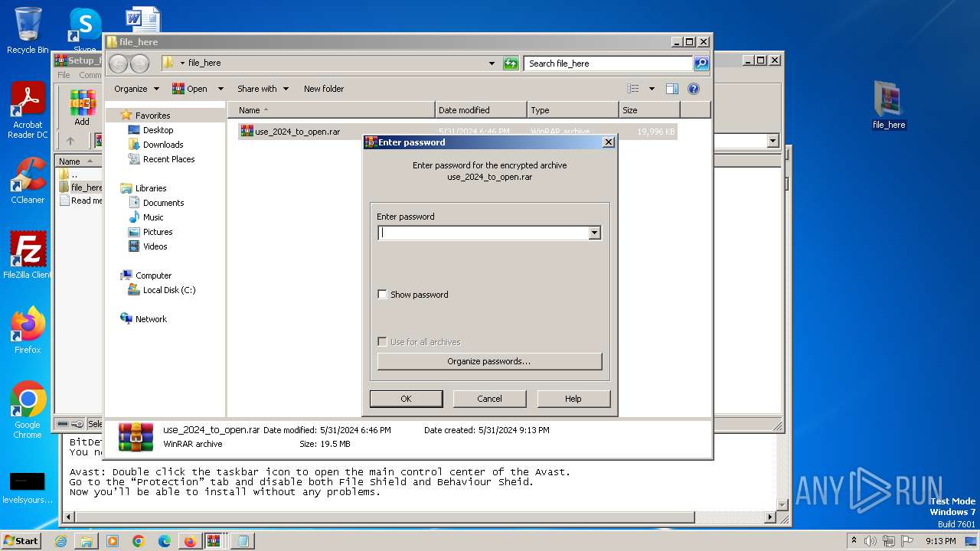Click the WinRAR Add toolbar icon
Screen dimensions: 980x551
(82, 108)
